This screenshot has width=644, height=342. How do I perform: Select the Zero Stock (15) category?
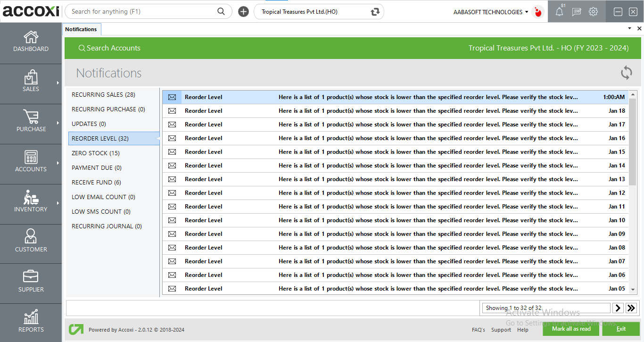[96, 153]
